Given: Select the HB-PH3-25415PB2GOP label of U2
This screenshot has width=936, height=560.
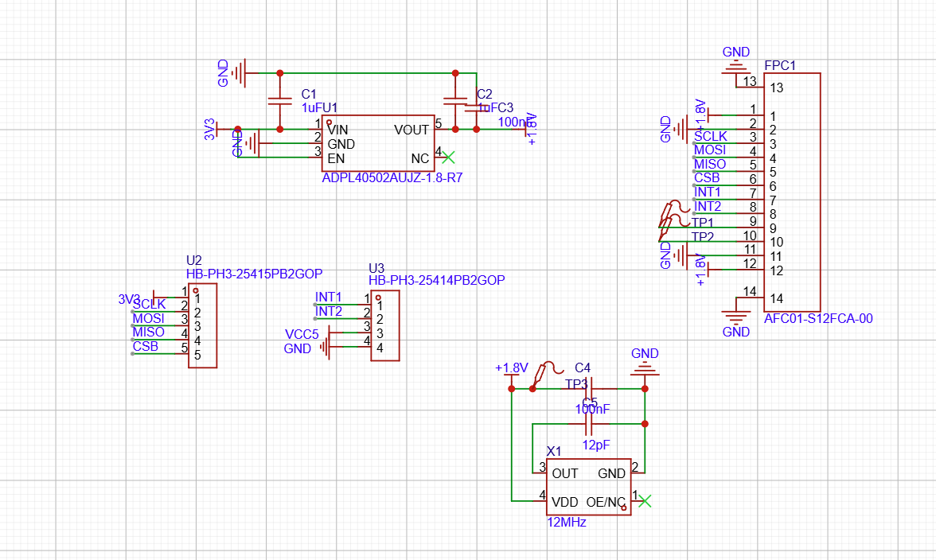Looking at the screenshot, I should point(254,274).
